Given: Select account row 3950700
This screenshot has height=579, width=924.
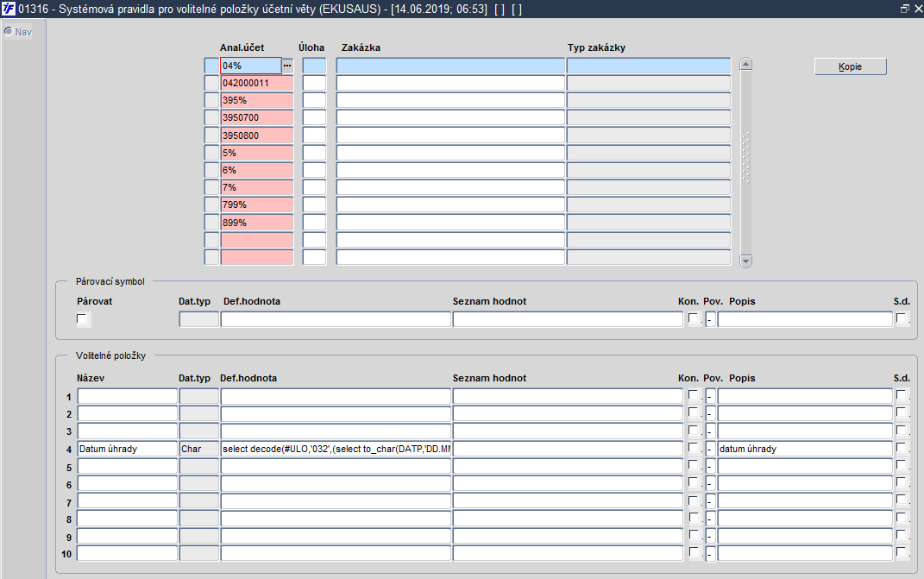Looking at the screenshot, I should pos(257,118).
